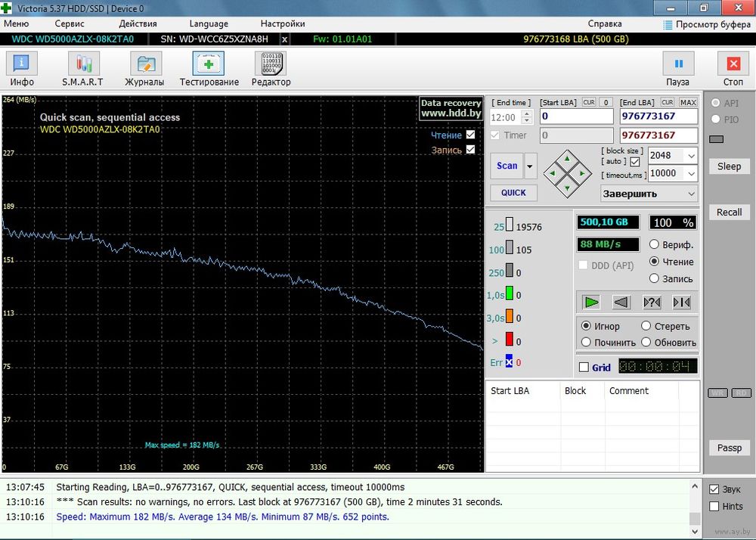Click the Просмотр буфера buffer view icon
756x540 pixels.
tap(668, 25)
